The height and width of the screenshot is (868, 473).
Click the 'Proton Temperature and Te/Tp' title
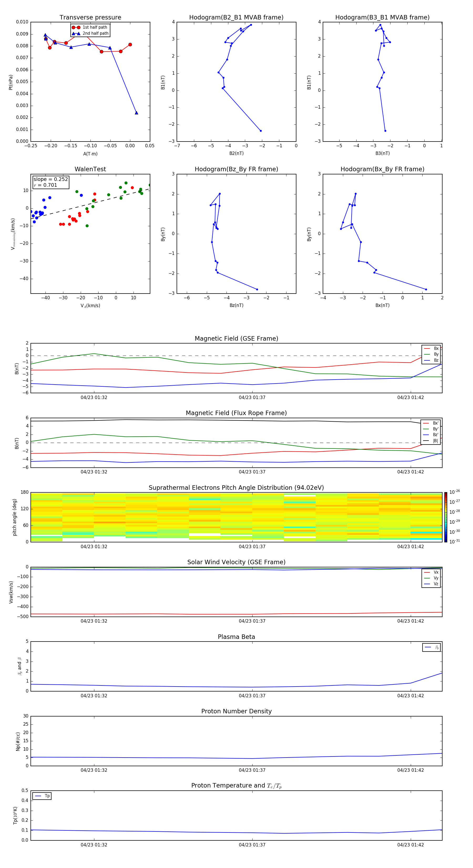point(236,785)
